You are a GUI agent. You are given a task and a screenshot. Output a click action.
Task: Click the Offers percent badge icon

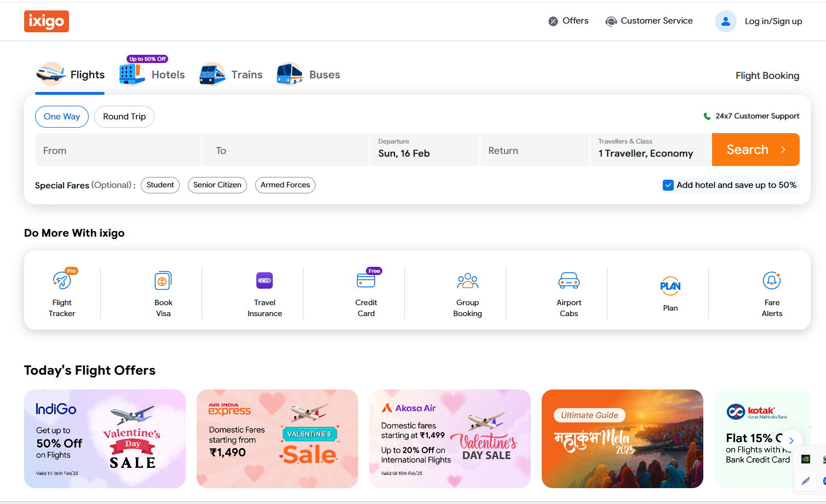pos(553,21)
